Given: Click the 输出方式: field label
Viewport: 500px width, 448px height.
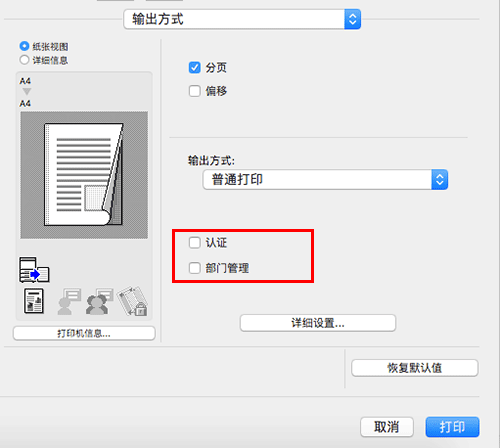Looking at the screenshot, I should 211,161.
